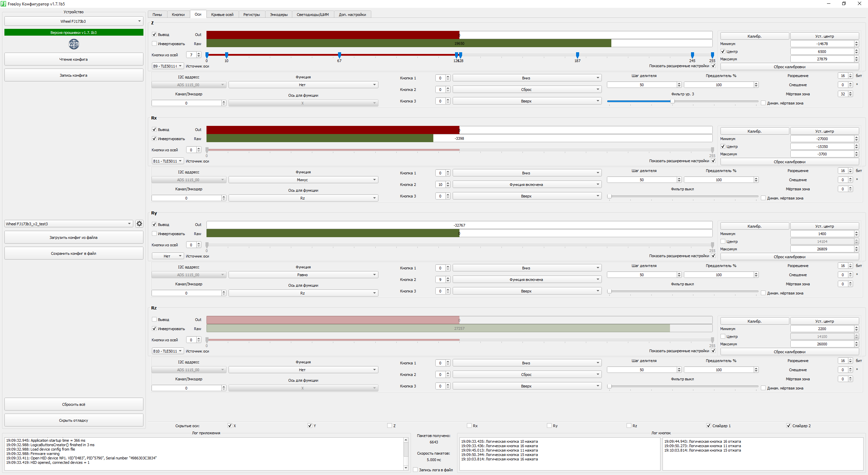868x475 pixels.
Task: Click the FreeJoy app icon in title bar
Action: coord(3,4)
